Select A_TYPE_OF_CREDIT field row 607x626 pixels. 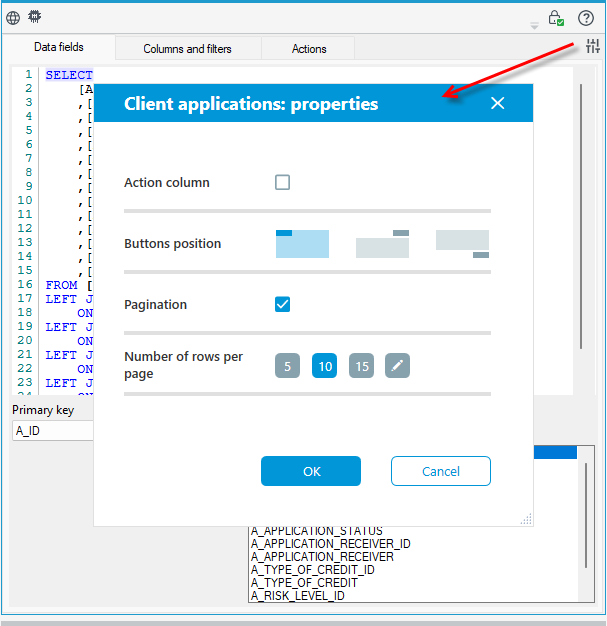304,583
